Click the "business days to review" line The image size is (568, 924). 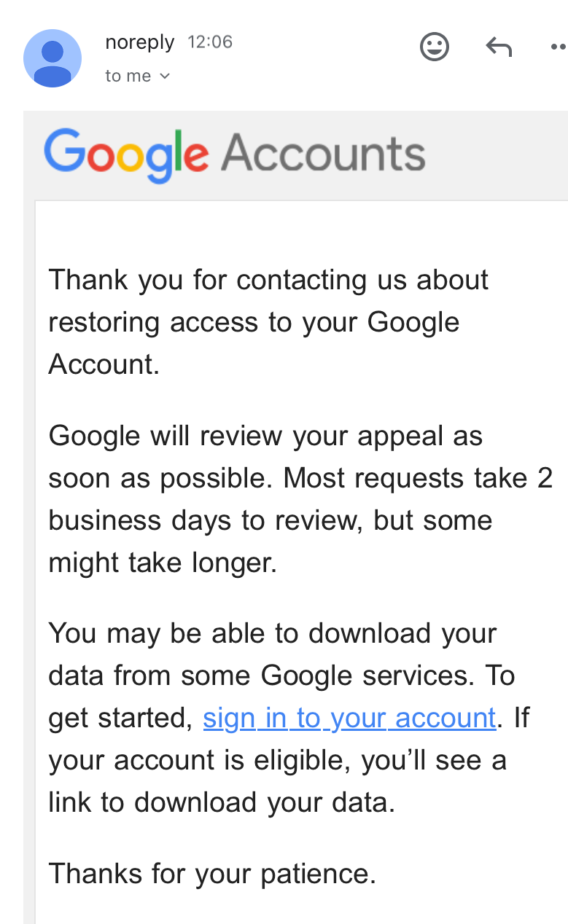pyautogui.click(x=270, y=521)
